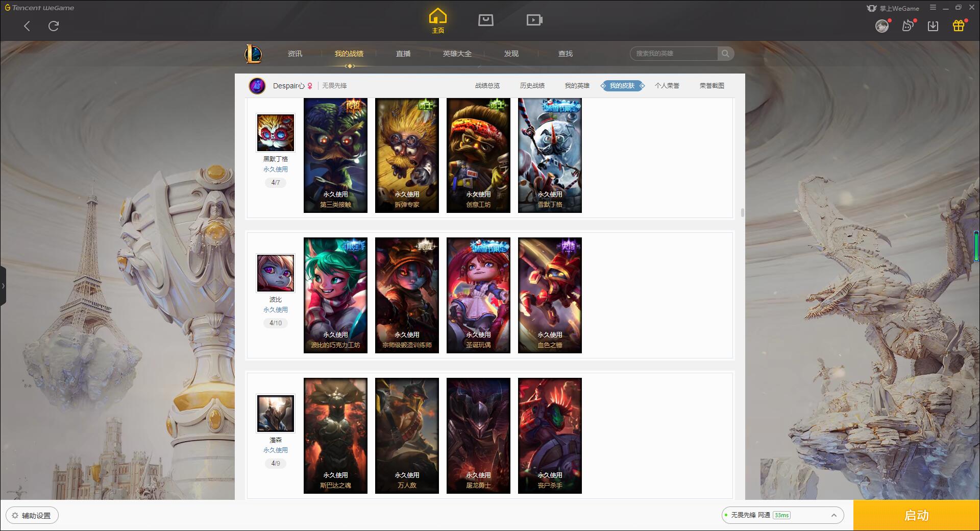Open the 宗师级锻造训练师 skin card

click(407, 295)
